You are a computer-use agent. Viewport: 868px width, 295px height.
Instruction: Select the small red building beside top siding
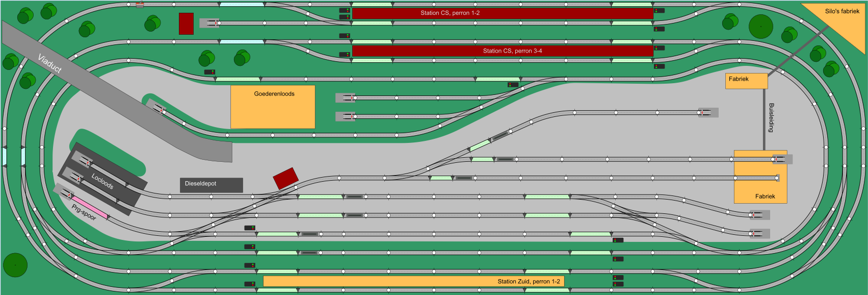(186, 23)
